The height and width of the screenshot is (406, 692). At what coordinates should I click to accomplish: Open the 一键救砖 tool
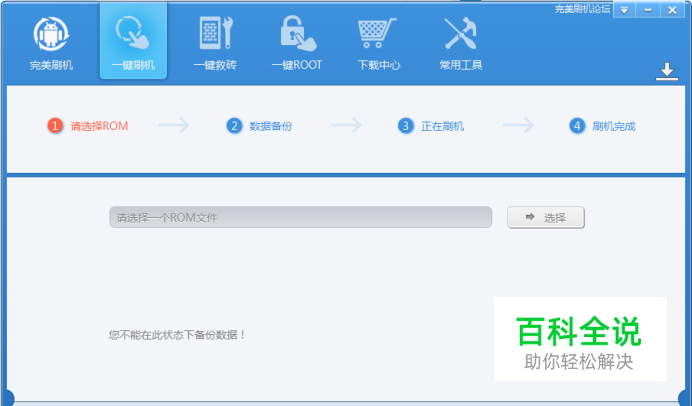[x=215, y=43]
